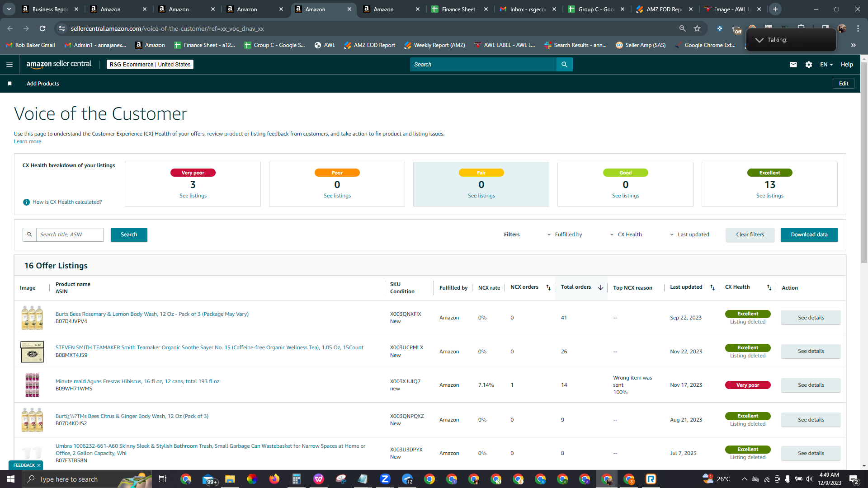This screenshot has height=488, width=868.
Task: Click the info icon beside How is CX Health calculated
Action: 26,202
